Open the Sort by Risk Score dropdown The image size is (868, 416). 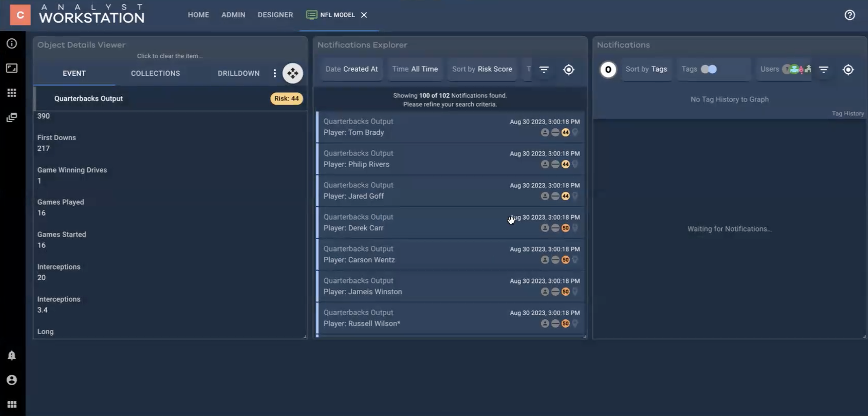click(x=482, y=69)
